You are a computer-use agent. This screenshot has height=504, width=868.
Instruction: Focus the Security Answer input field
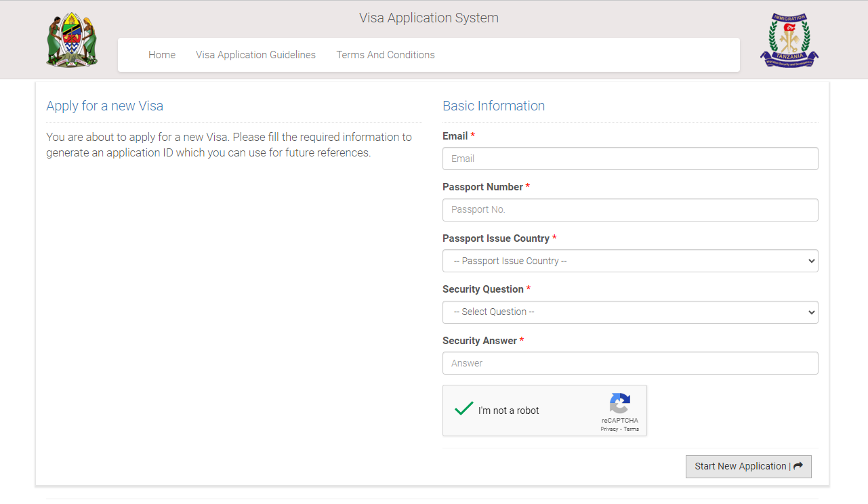pos(630,363)
